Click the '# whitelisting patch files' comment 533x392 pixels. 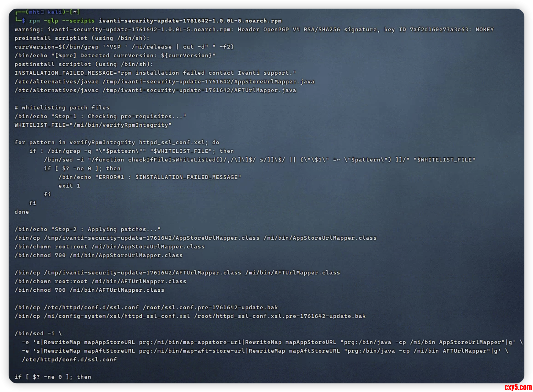[62, 108]
